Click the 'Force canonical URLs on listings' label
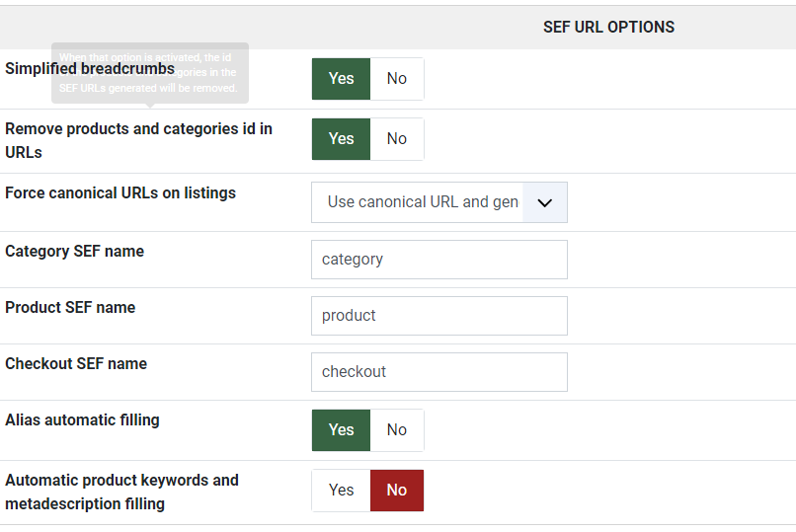 click(120, 193)
